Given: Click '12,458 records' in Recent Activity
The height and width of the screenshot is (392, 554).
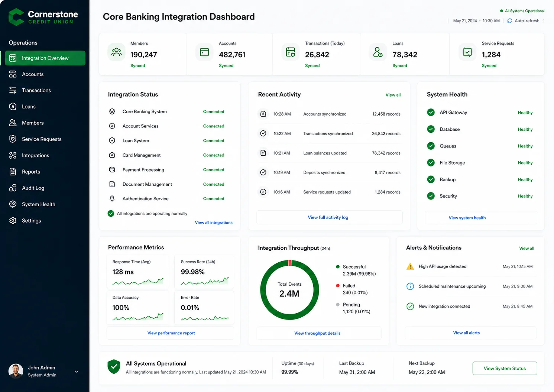Looking at the screenshot, I should click(386, 114).
